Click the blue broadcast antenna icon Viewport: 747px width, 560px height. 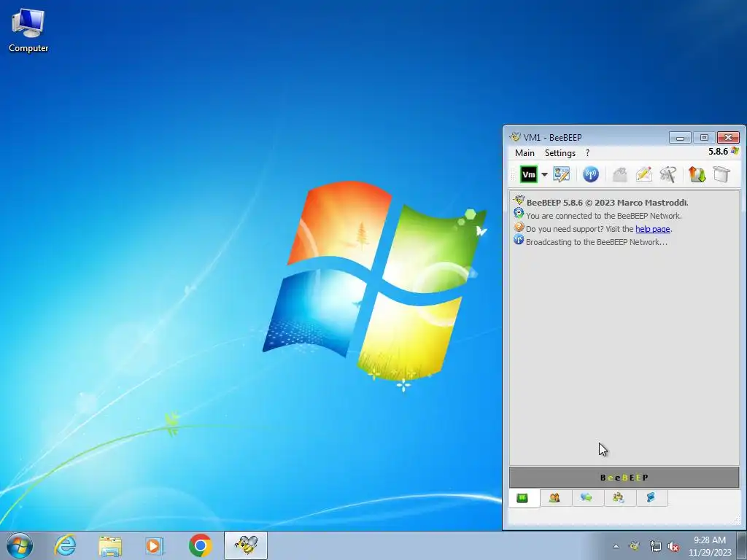591,174
